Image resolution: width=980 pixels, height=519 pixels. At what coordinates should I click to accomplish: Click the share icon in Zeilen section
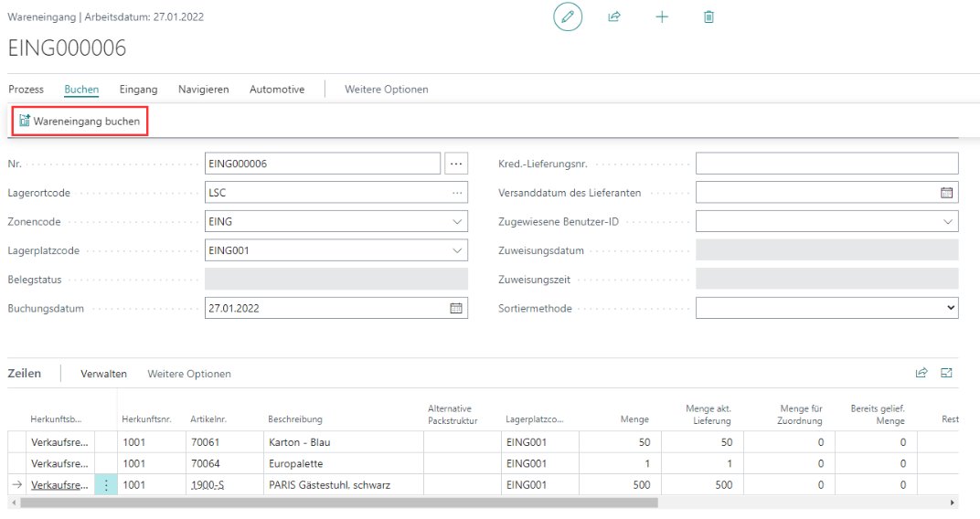point(921,373)
